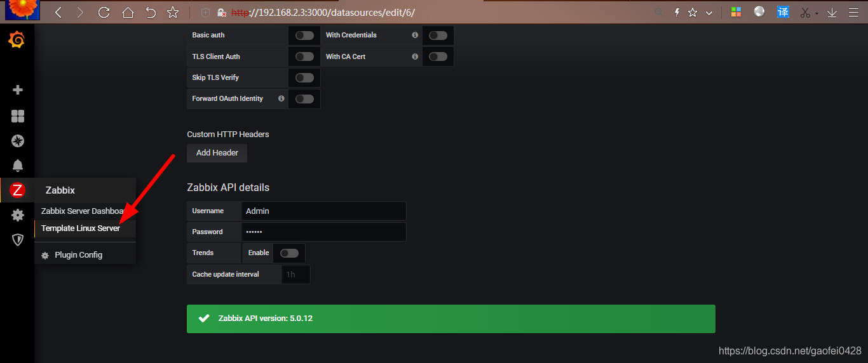This screenshot has width=868, height=363.
Task: Open Plugin Config menu entry
Action: (85, 255)
